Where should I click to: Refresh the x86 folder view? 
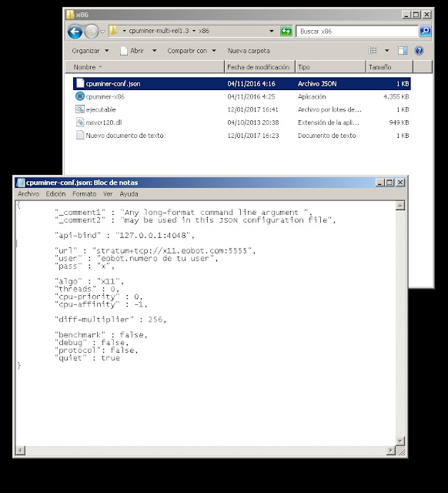pos(286,31)
